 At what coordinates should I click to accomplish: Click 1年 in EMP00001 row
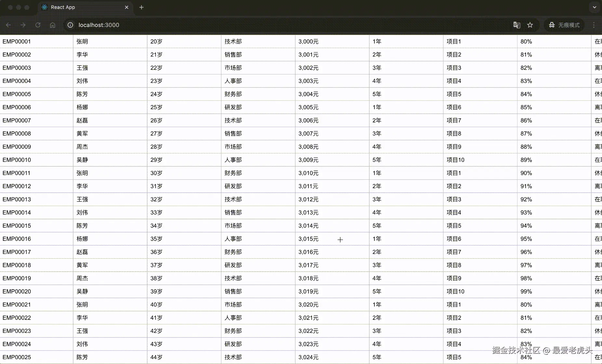[x=377, y=42]
